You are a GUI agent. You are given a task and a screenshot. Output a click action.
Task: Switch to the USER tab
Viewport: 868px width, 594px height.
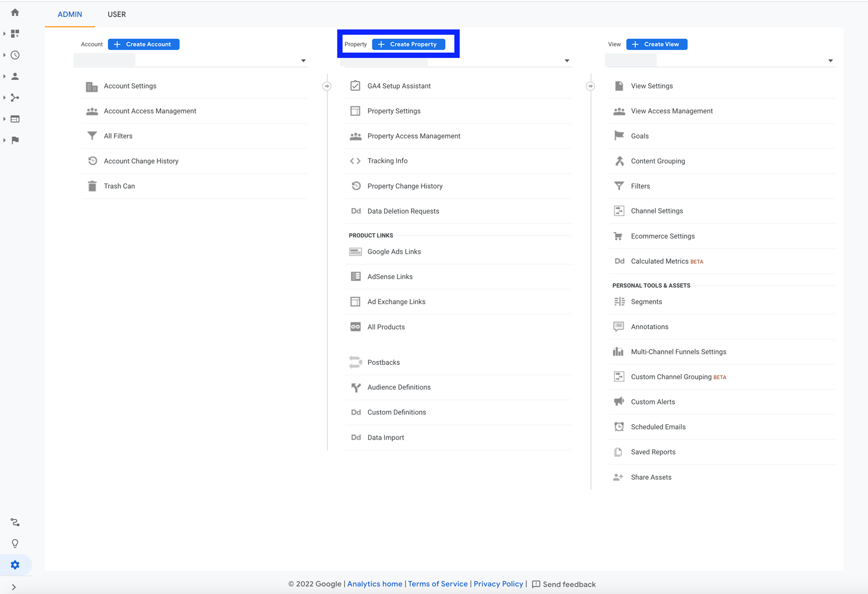click(116, 14)
